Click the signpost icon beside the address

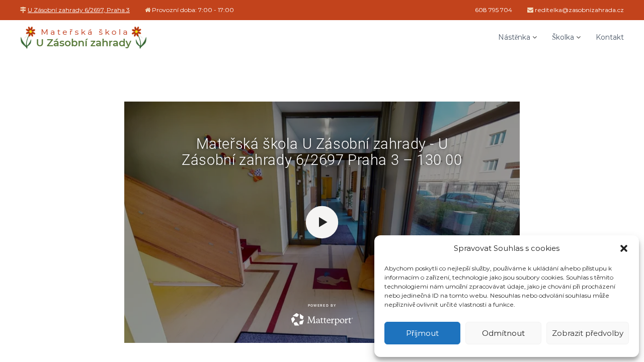tap(23, 10)
